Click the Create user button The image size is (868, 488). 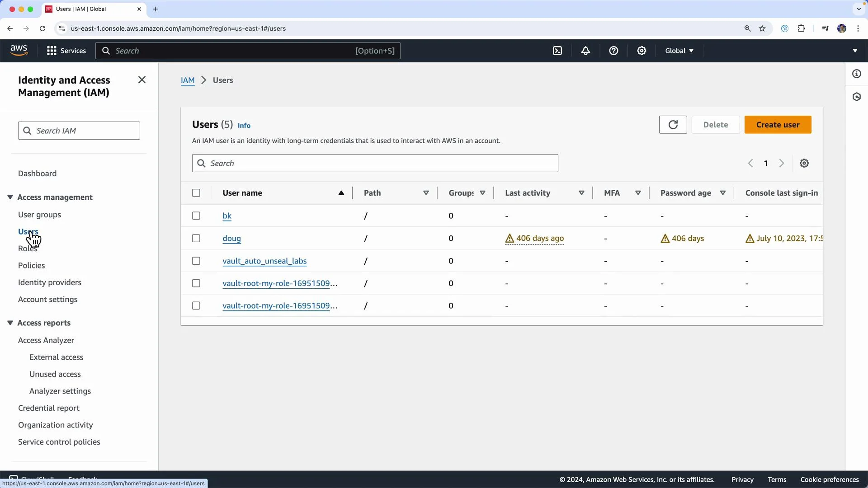[x=778, y=125]
